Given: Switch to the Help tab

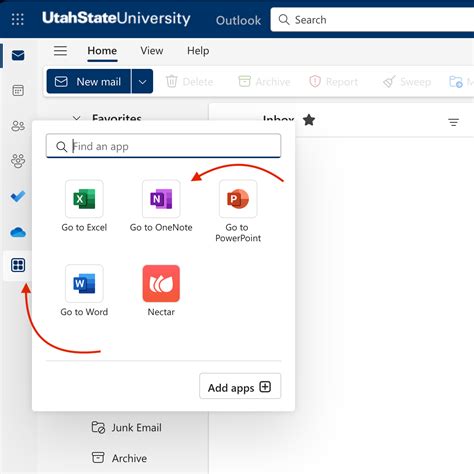Looking at the screenshot, I should pyautogui.click(x=198, y=51).
